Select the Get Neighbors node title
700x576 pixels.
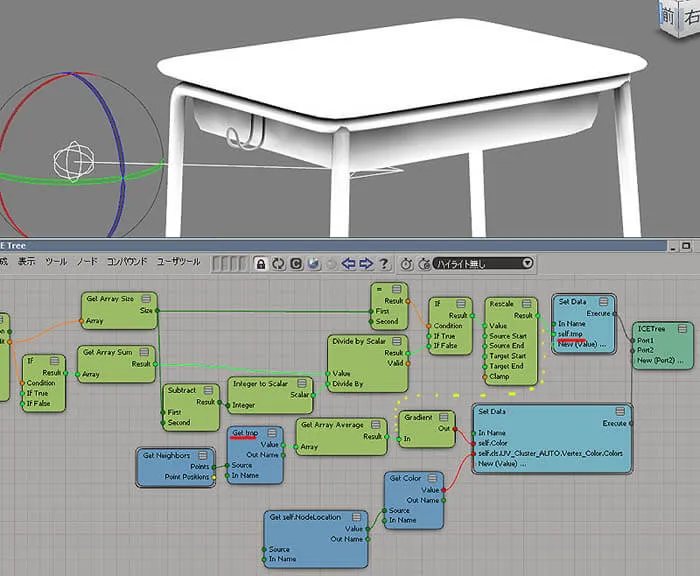coord(167,455)
